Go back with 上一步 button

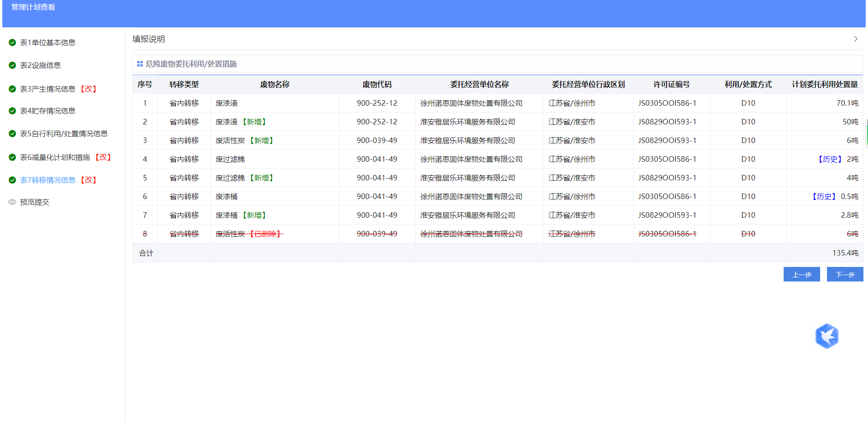801,274
